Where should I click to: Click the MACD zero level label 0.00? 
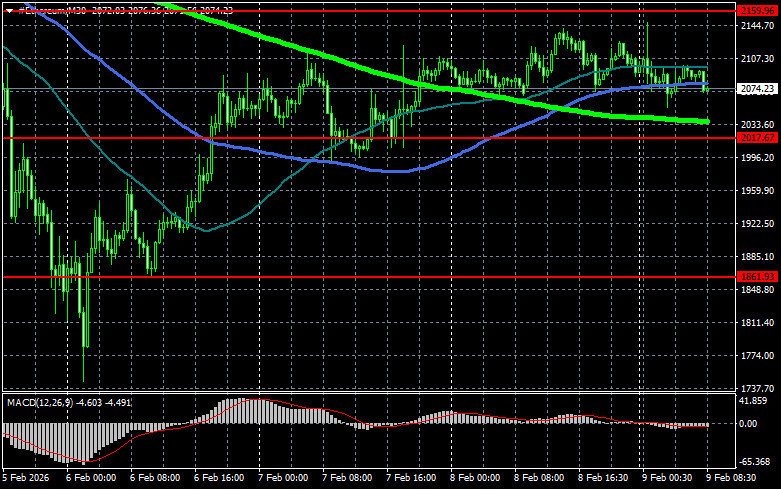(748, 424)
